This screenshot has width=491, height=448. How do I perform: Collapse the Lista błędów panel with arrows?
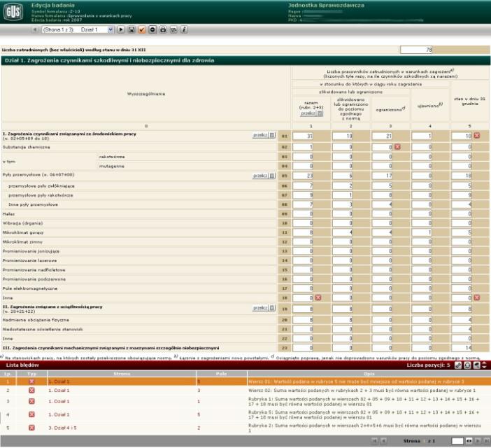(484, 365)
